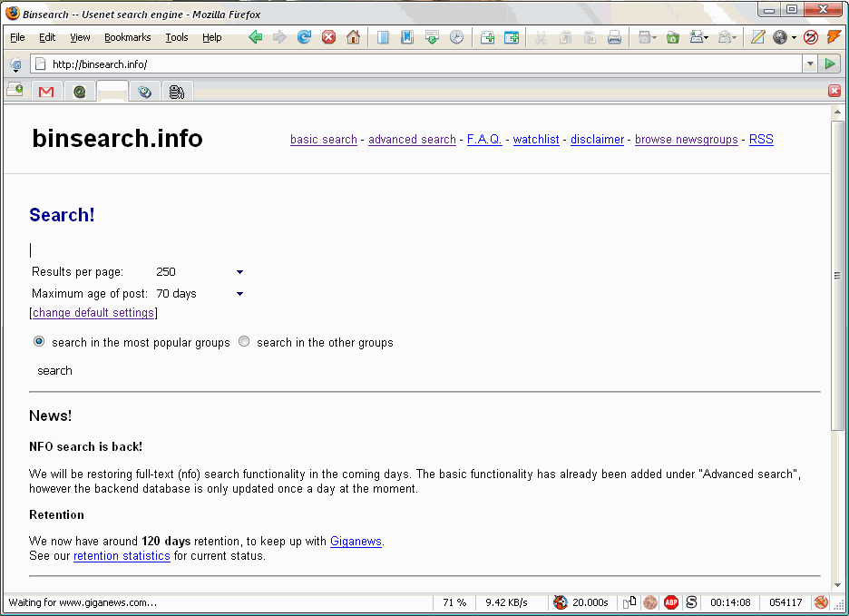Expand the Maximum age of post dropdown

pyautogui.click(x=239, y=294)
